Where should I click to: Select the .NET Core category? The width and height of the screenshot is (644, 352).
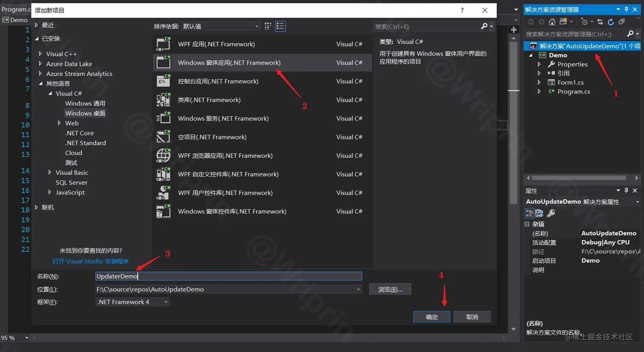(79, 133)
